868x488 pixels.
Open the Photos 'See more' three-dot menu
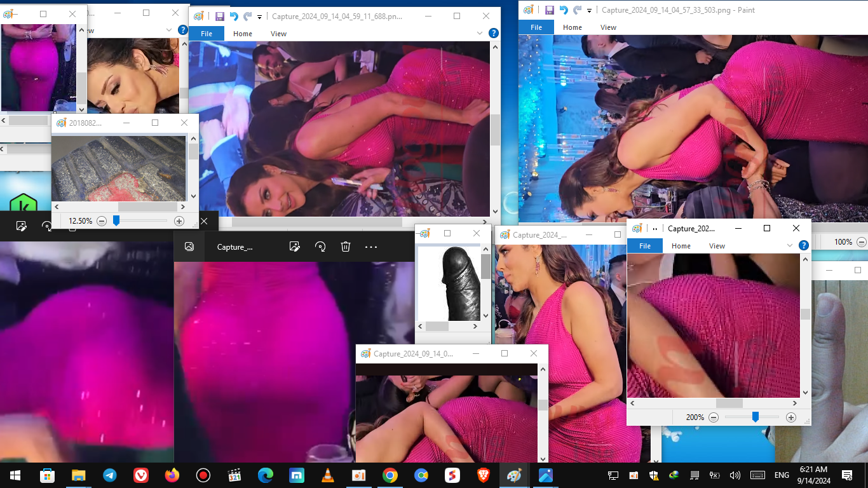371,247
